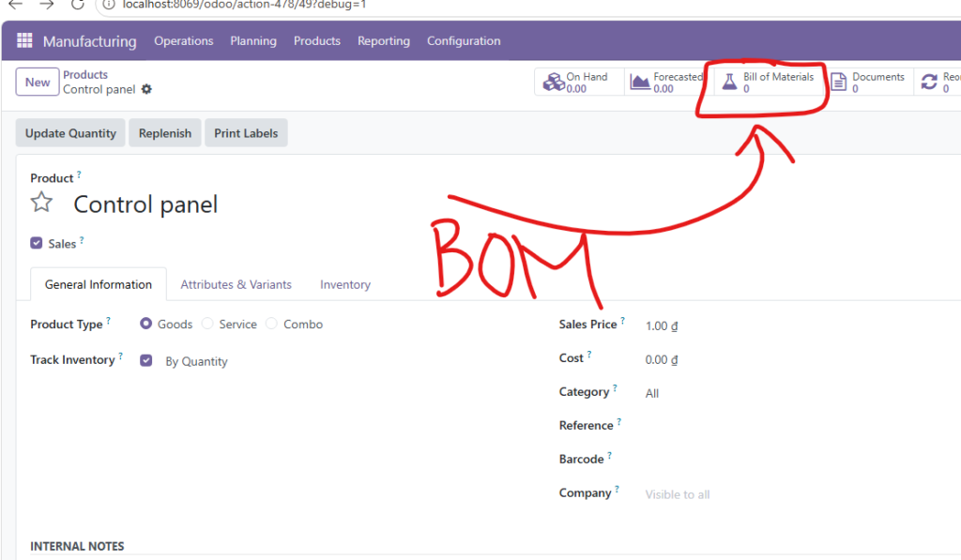Mark product as favorite with star icon
The height and width of the screenshot is (560, 961).
click(41, 203)
